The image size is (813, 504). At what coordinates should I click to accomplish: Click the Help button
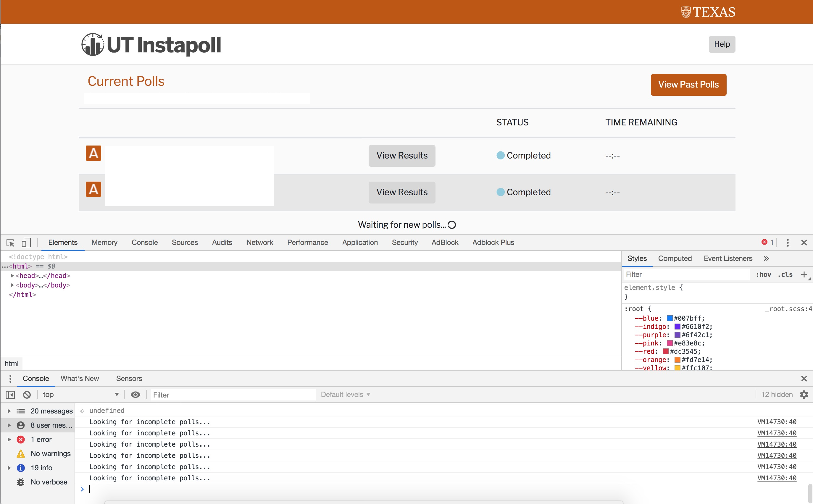[x=722, y=44]
